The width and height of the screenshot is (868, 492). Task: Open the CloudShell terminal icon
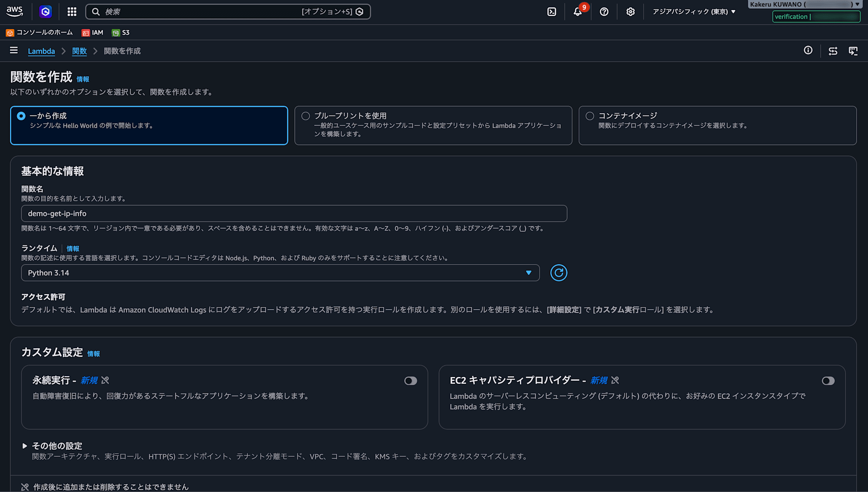(552, 12)
